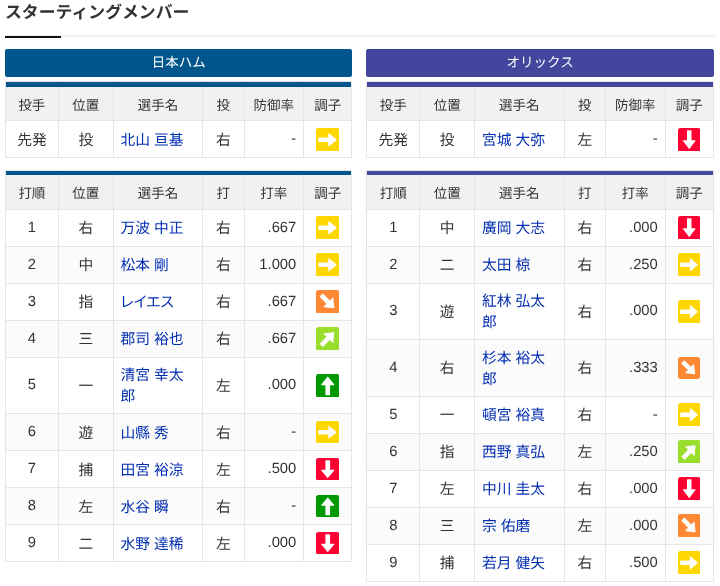This screenshot has width=720, height=586.
Task: Click the light-green arrow for 西野 真弘
Action: tap(689, 452)
